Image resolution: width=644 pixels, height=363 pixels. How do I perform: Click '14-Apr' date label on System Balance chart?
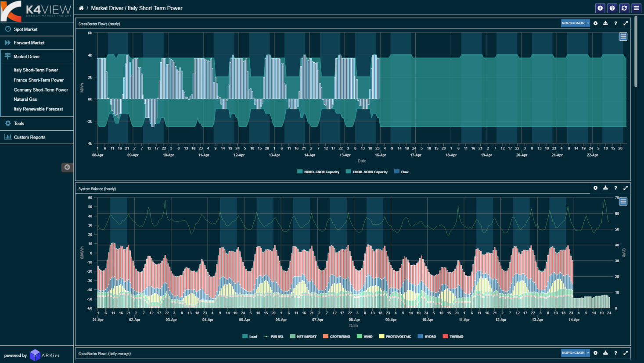click(x=574, y=320)
